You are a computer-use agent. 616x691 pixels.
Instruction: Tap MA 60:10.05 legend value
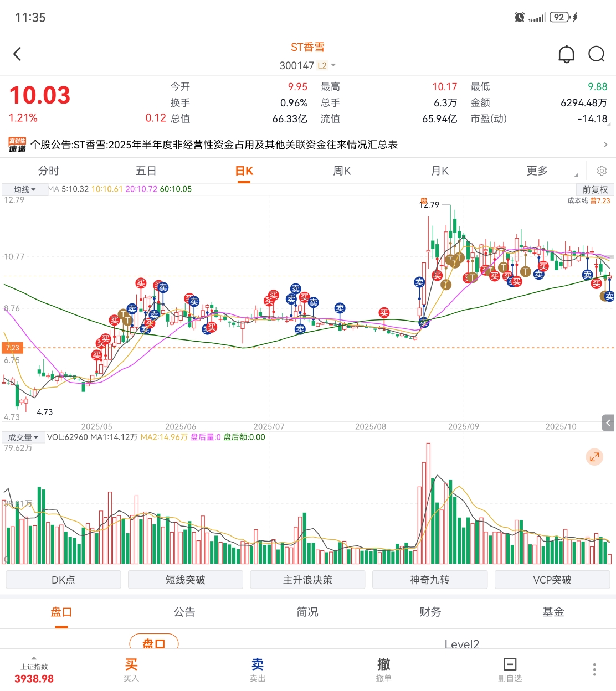click(176, 189)
